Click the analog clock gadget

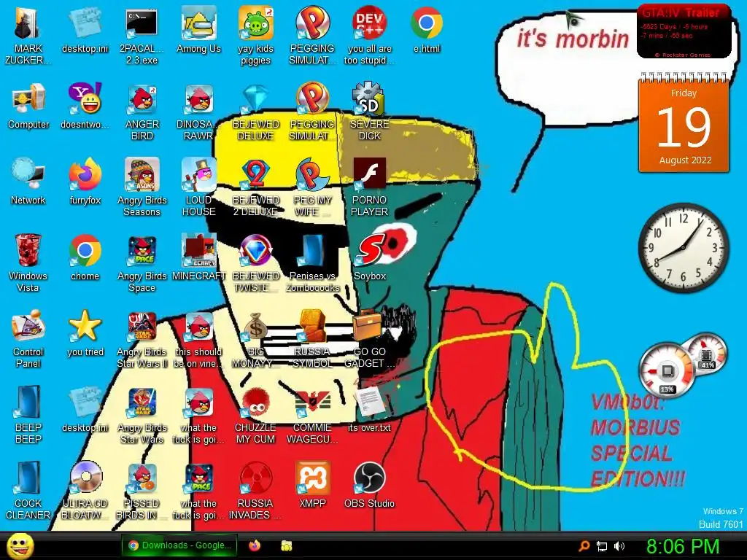click(x=684, y=247)
